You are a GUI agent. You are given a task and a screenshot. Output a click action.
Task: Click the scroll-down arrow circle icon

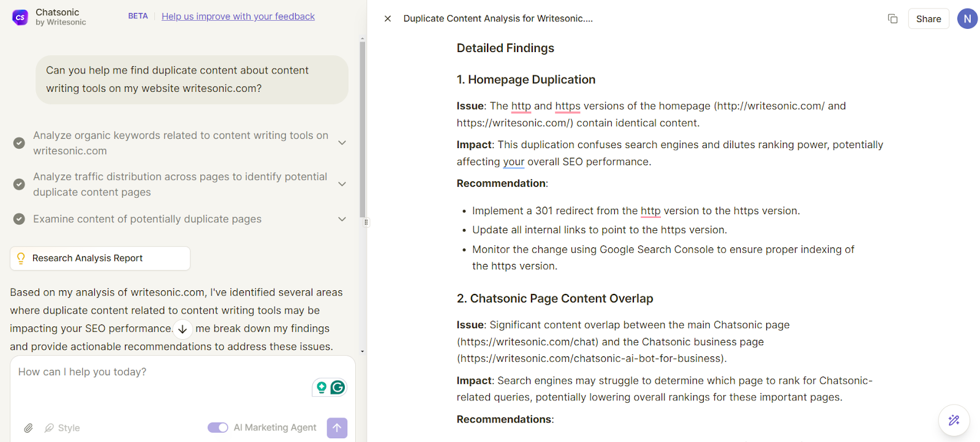183,329
